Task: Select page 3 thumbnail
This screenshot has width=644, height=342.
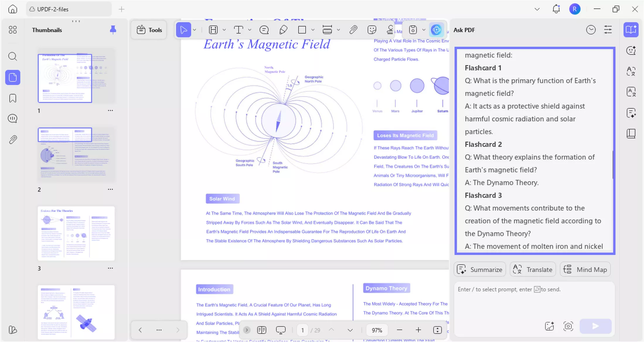Action: point(76,233)
